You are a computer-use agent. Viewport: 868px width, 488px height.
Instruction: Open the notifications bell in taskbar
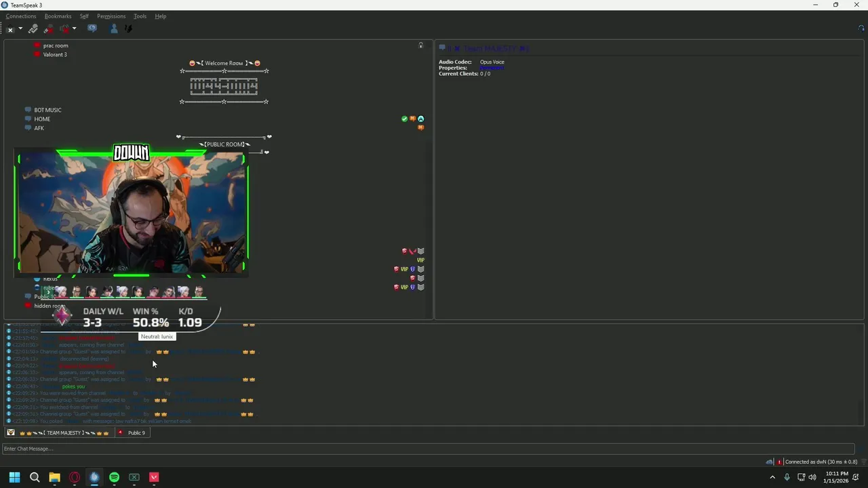coord(856,477)
